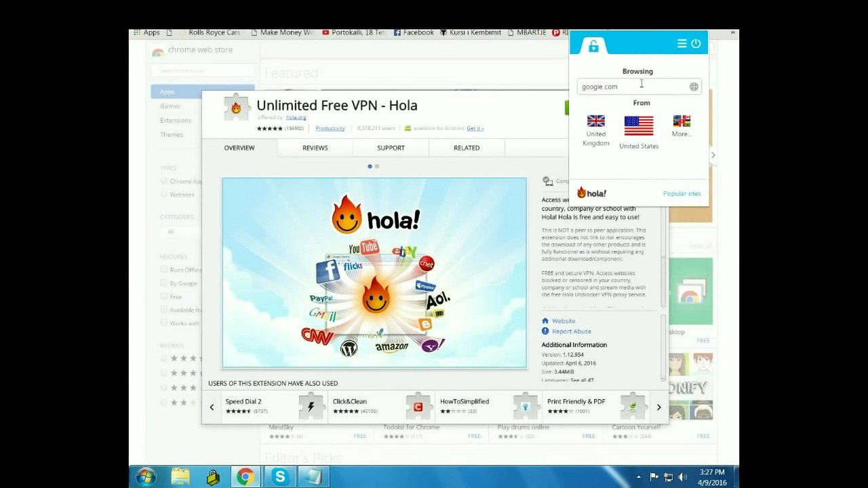Click the Hola logo in the popup footer
This screenshot has width=868, height=488.
coord(591,193)
